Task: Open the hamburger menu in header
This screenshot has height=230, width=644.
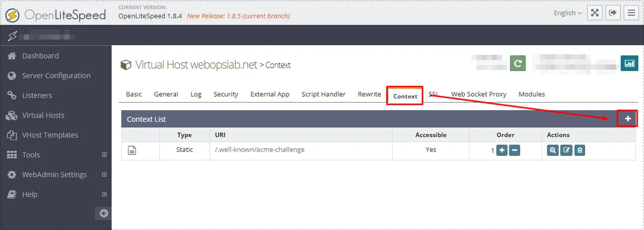Action: coord(631,13)
